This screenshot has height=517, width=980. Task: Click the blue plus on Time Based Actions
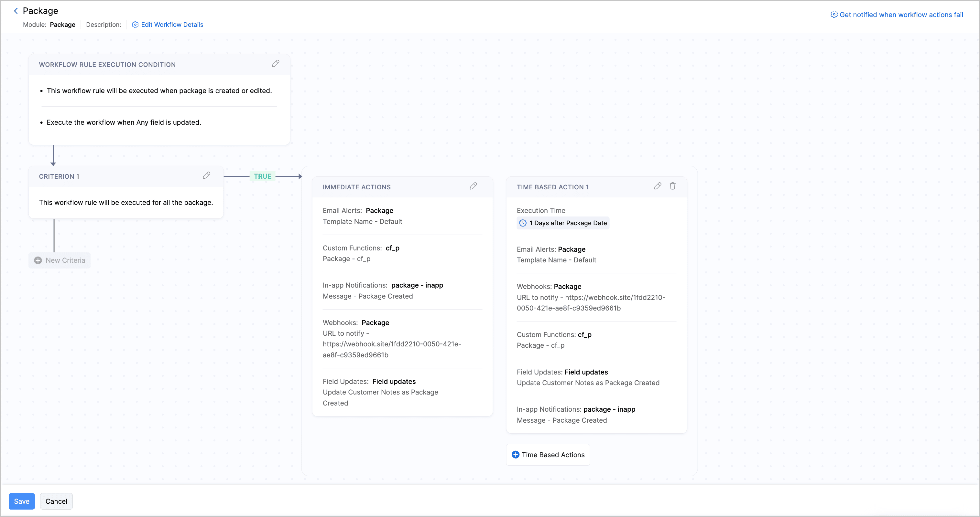[515, 455]
